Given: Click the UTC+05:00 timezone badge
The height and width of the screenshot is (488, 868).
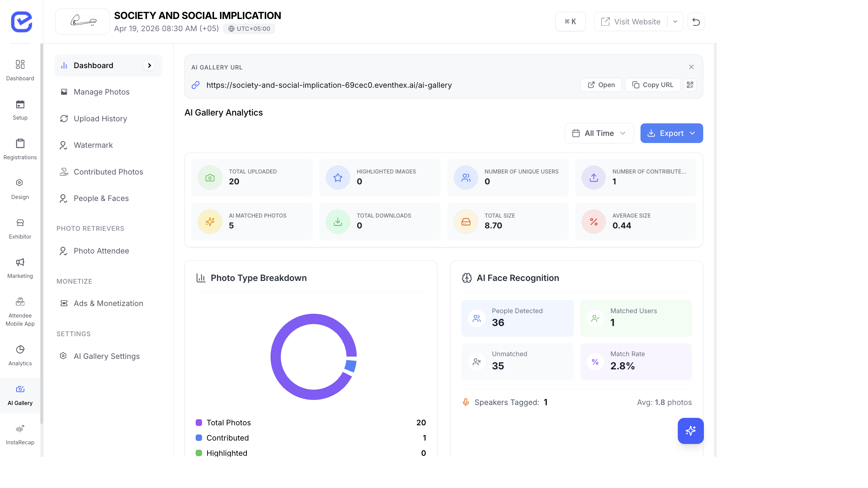Looking at the screenshot, I should pos(249,28).
